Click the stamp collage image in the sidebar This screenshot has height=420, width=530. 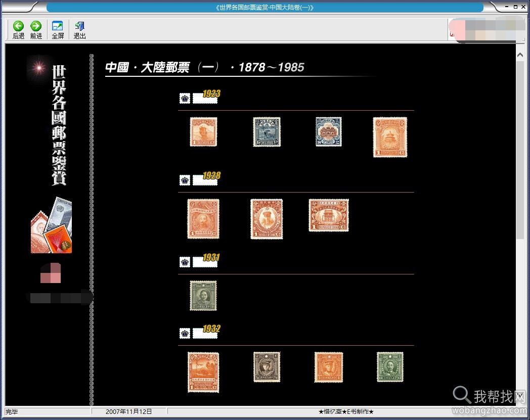52,225
